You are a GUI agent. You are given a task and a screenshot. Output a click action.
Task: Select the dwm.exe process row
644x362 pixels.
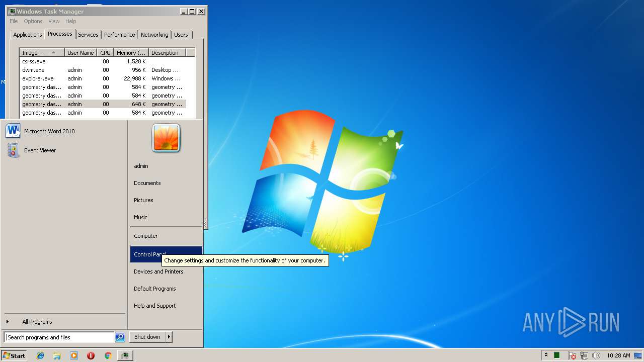(x=103, y=70)
